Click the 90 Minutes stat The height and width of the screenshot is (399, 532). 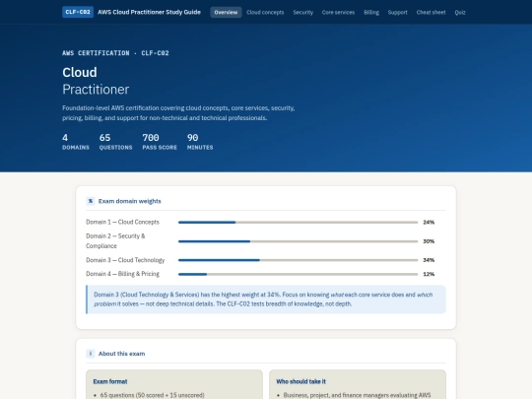[200, 142]
